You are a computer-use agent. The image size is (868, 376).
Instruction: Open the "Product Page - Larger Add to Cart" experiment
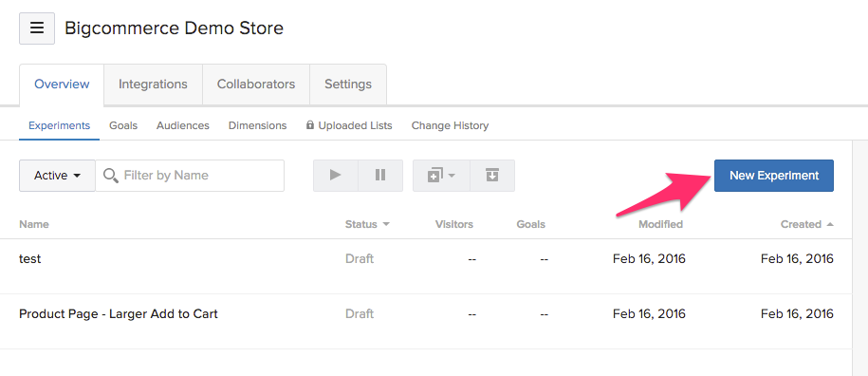(119, 314)
